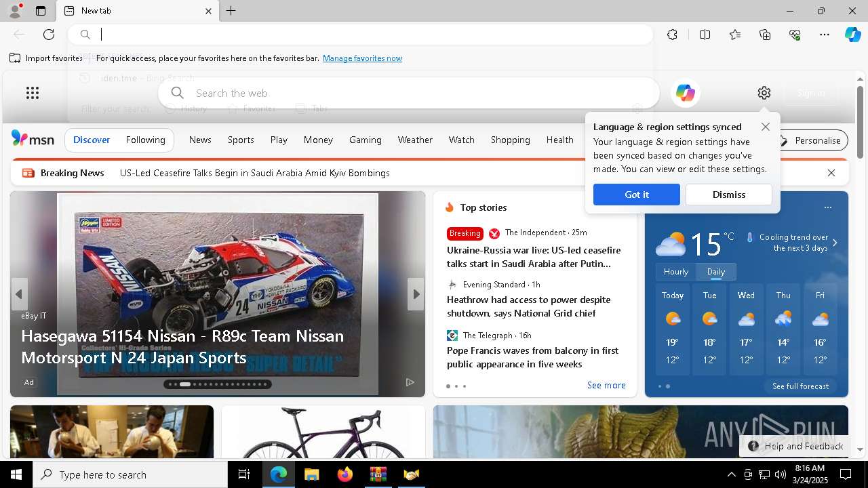Click the Search the web box
This screenshot has width=868, height=488.
[409, 93]
